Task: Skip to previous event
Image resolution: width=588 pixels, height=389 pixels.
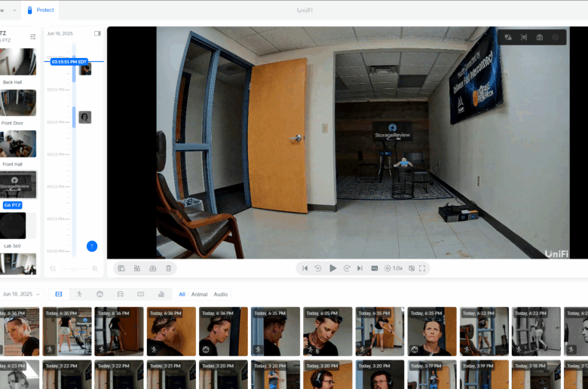Action: (305, 268)
